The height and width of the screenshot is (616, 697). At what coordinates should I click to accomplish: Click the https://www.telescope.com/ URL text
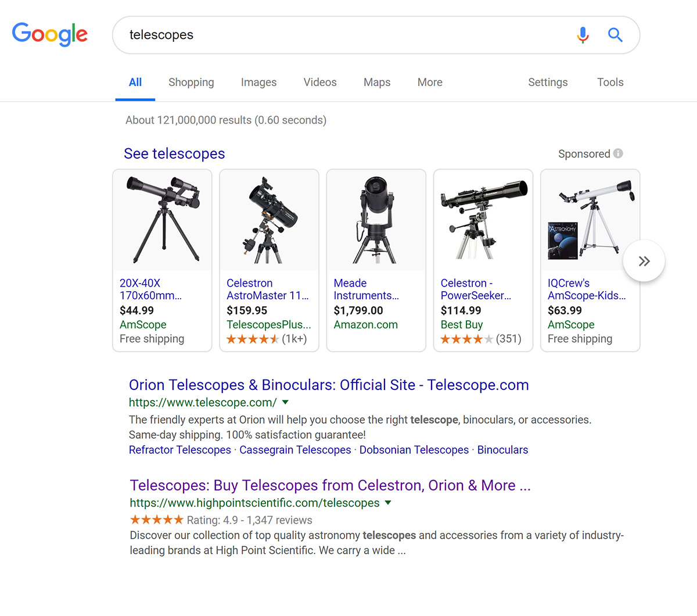[x=203, y=402]
